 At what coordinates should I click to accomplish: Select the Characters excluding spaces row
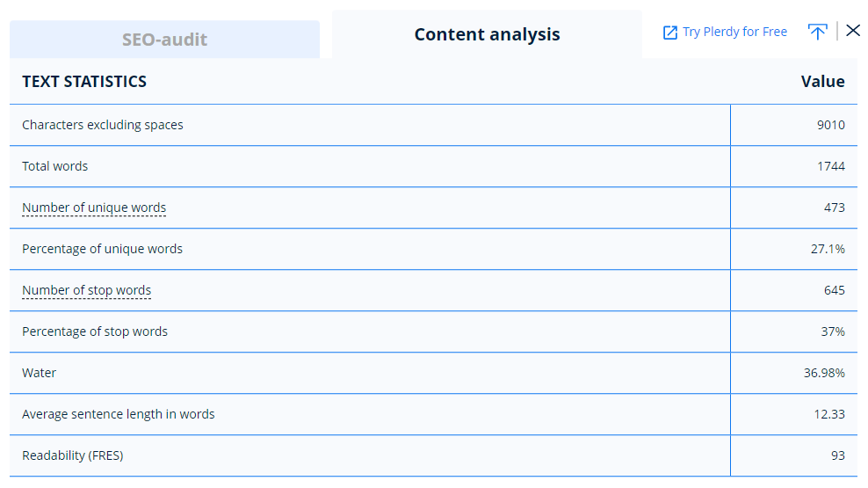(433, 125)
